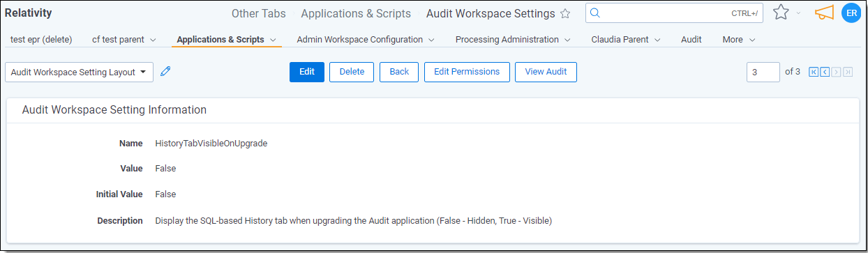
Task: Open the ER user avatar menu
Action: (851, 13)
